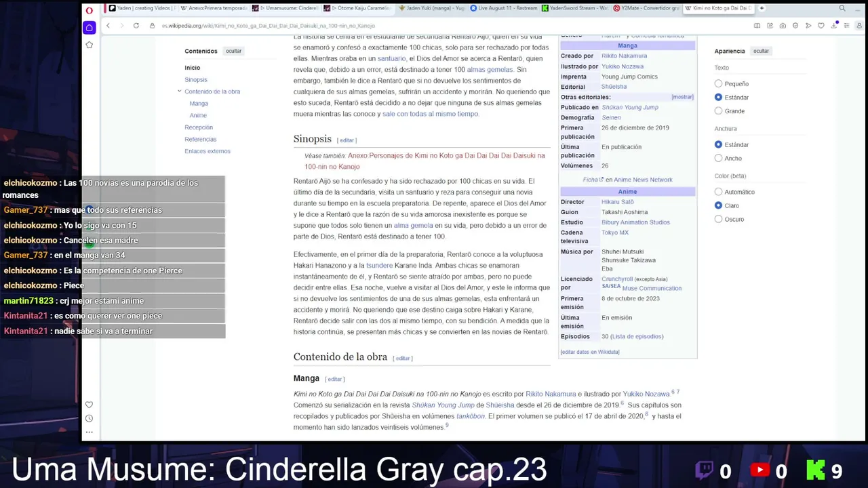This screenshot has width=868, height=488.
Task: Open the shield privacy protection icon
Action: click(795, 26)
